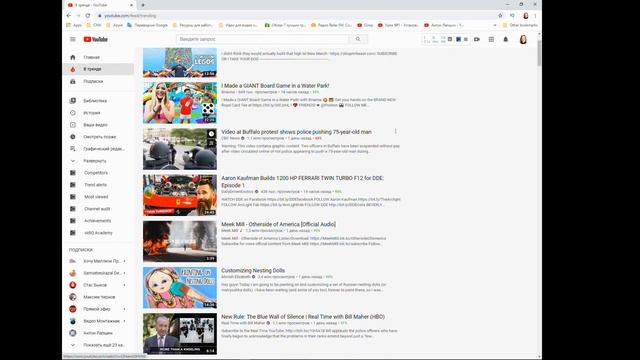This screenshot has height=360, width=640.
Task: Click Watch later icon on the Buffalo thumbnail
Action: pos(211,134)
